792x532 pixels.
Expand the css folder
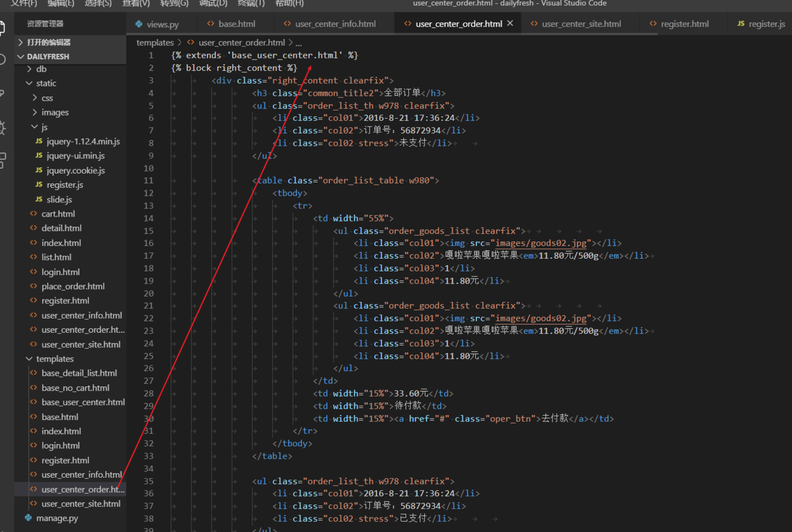(x=34, y=98)
